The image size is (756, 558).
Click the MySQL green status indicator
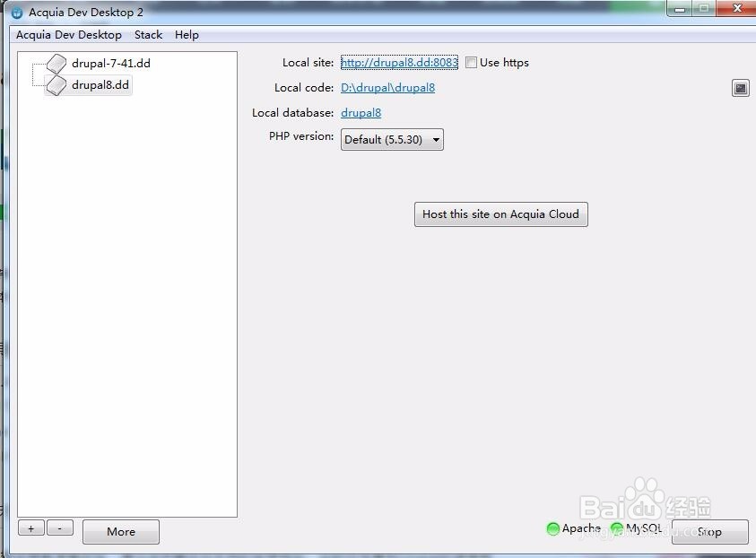click(x=617, y=528)
